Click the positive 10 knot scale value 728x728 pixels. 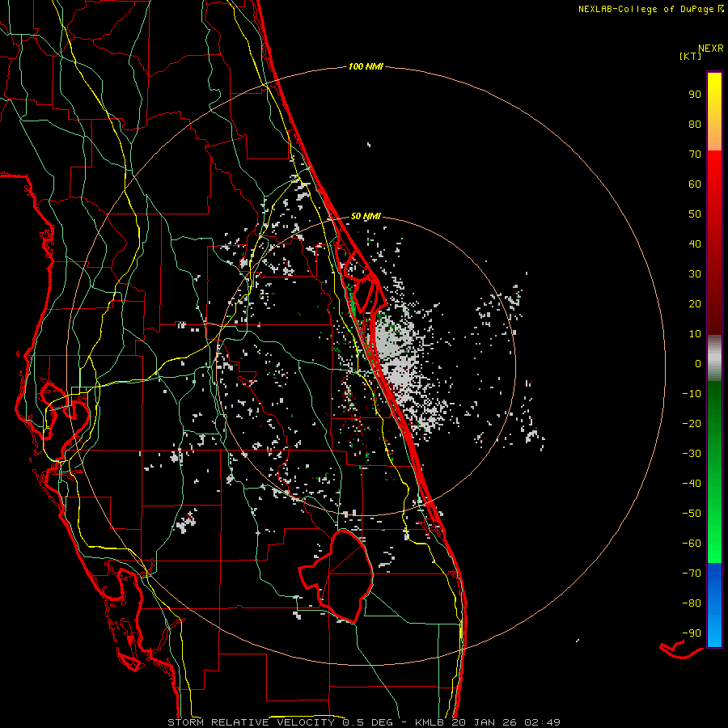[695, 334]
